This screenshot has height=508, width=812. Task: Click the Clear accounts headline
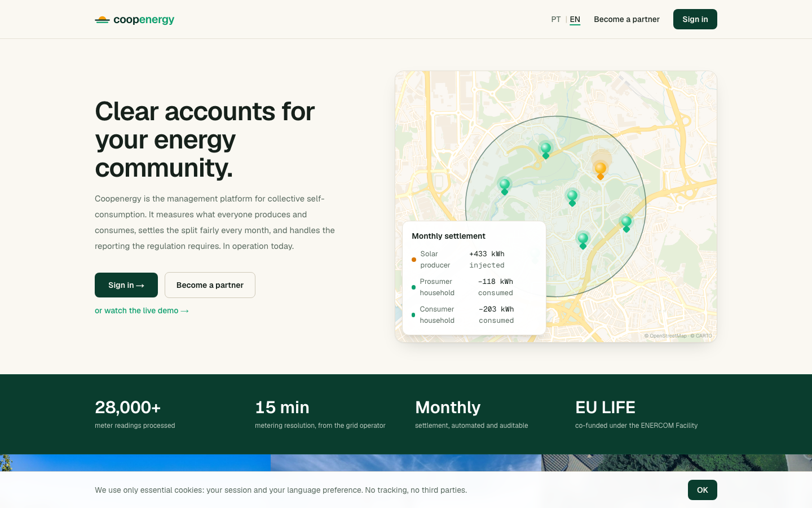pos(205,139)
